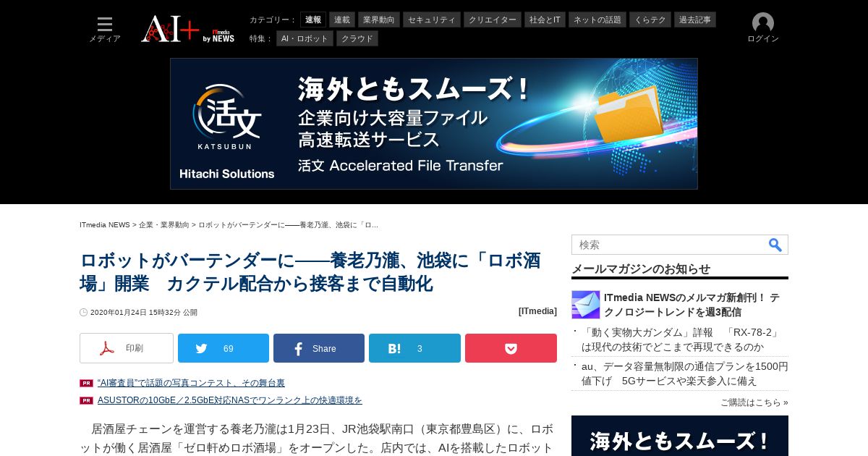Select the 速報 category tab
Image resolution: width=868 pixels, height=456 pixels.
[313, 20]
